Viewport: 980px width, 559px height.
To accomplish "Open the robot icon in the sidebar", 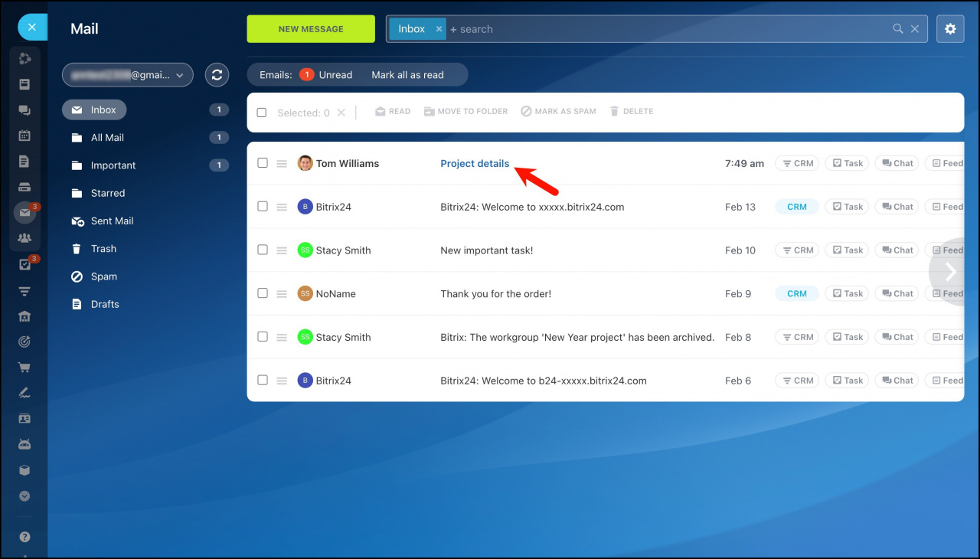I will coord(24,444).
